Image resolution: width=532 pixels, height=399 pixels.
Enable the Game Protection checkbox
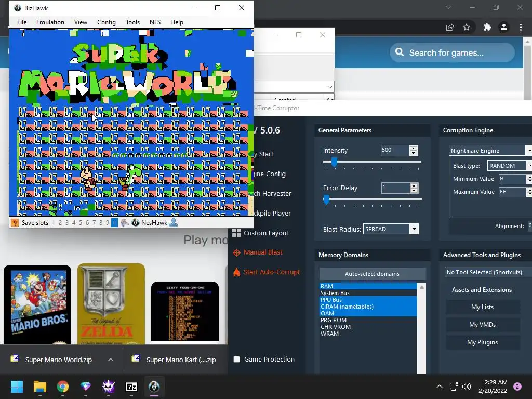[x=237, y=360]
